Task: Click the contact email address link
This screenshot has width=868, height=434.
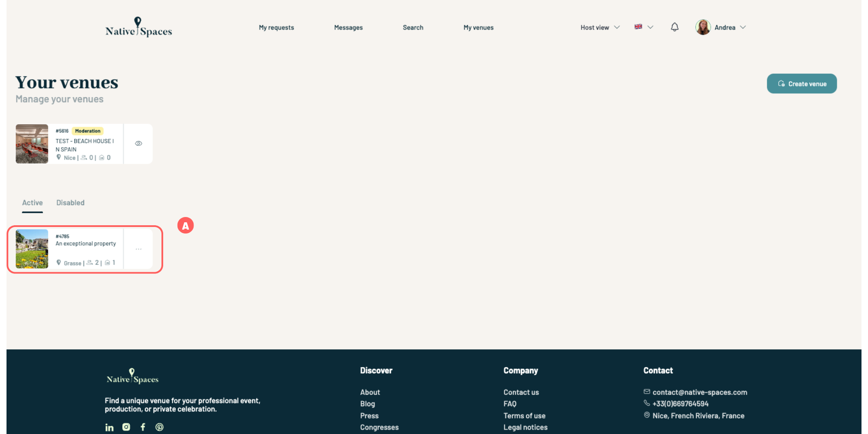Action: tap(700, 392)
